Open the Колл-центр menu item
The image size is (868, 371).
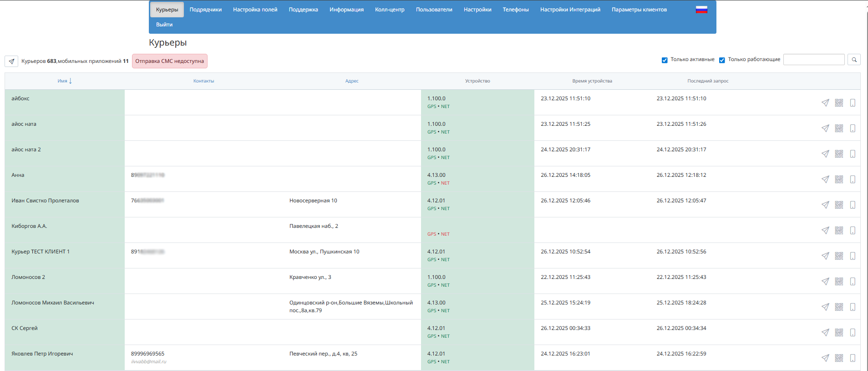tap(390, 10)
